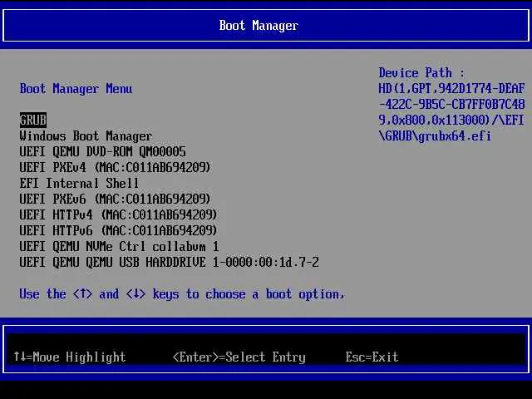Select UEFI QEMU DVD-ROM QM00005 entry
The image size is (532, 399).
pos(102,151)
